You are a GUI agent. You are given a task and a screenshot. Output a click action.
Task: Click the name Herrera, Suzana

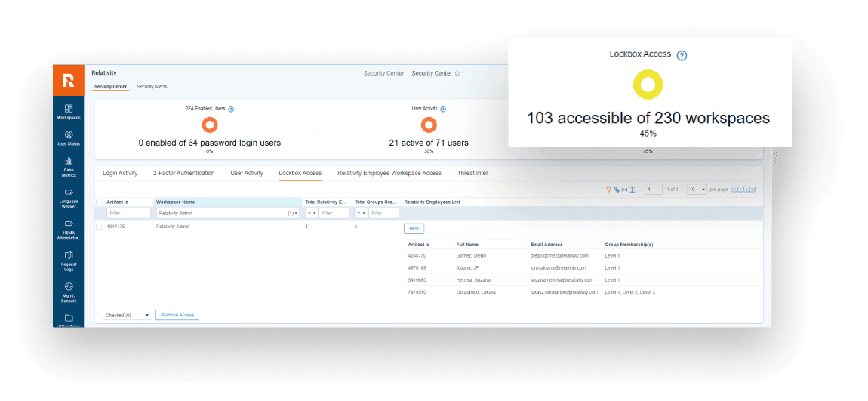tap(473, 280)
